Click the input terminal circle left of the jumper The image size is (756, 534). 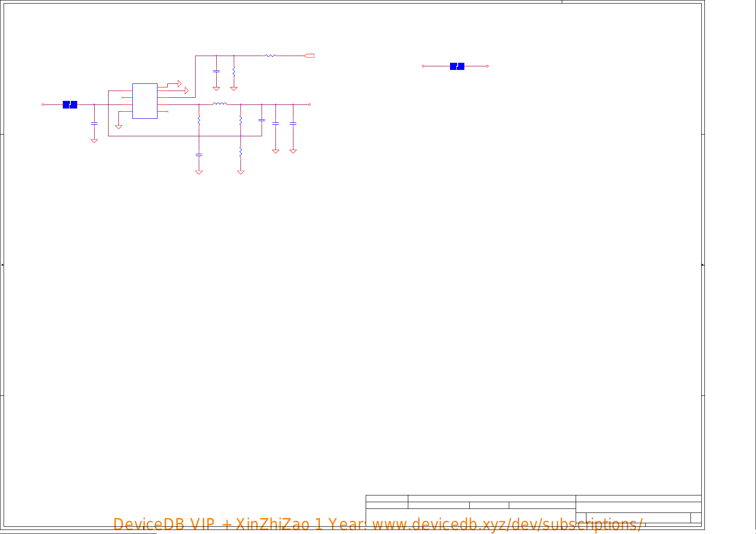pos(43,104)
